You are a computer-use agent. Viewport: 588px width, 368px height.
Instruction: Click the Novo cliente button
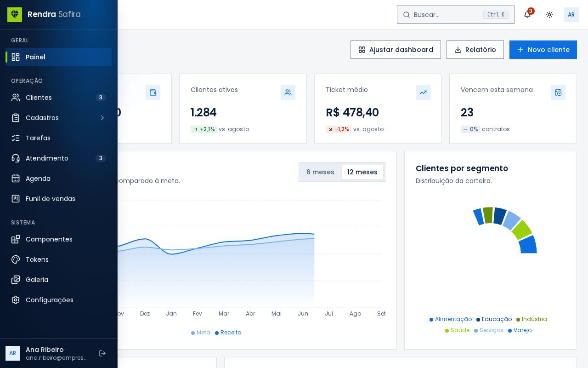coord(543,50)
